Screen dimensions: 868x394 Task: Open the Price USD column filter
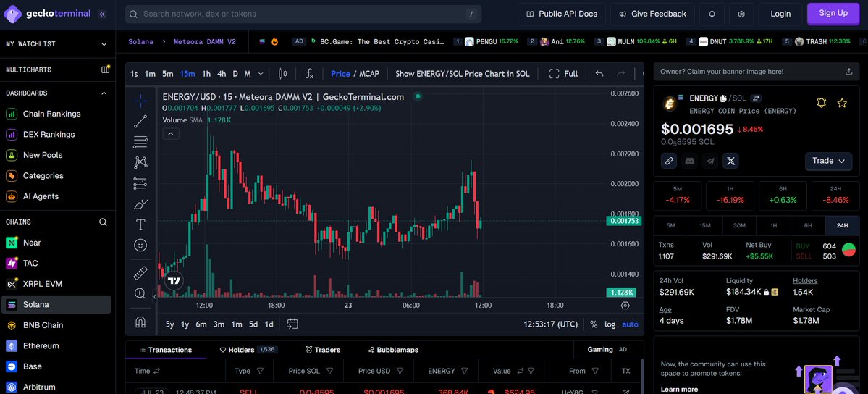[399, 371]
